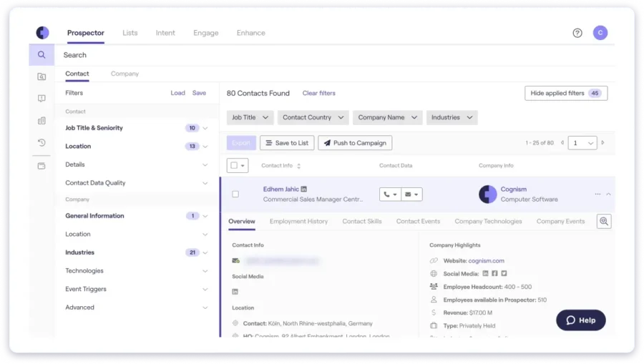Screen dimensions: 644x364
Task: Open the alert message sidebar icon
Action: [x=42, y=99]
